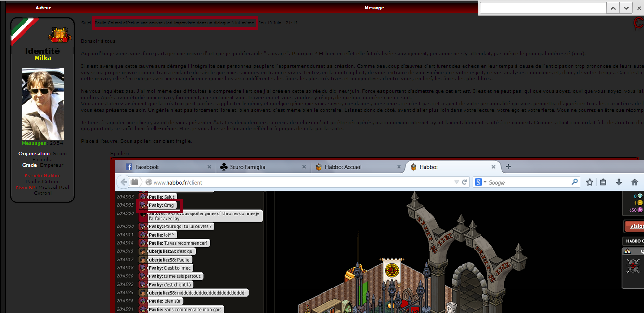Switch to the Habbo: Accueil tab
This screenshot has height=313, width=644.
[x=357, y=167]
